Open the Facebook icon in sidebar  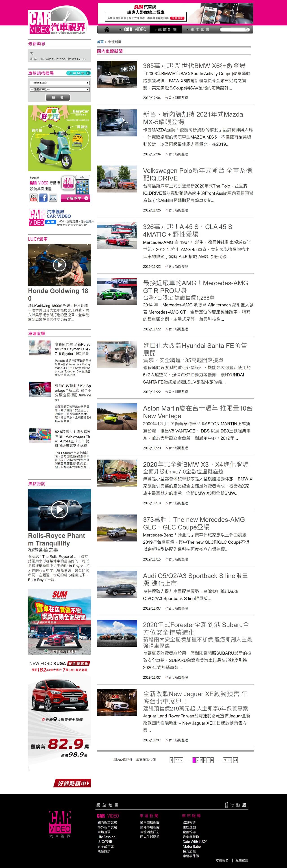(x=43, y=198)
